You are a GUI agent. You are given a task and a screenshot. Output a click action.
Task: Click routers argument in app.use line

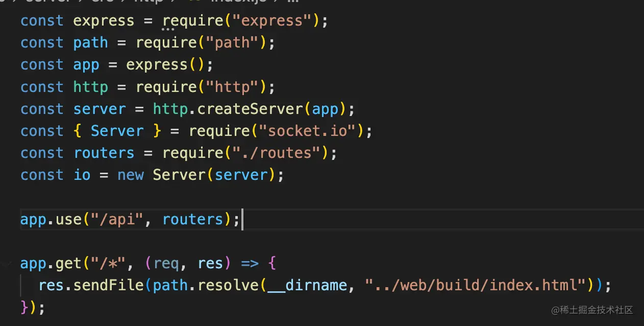point(192,219)
